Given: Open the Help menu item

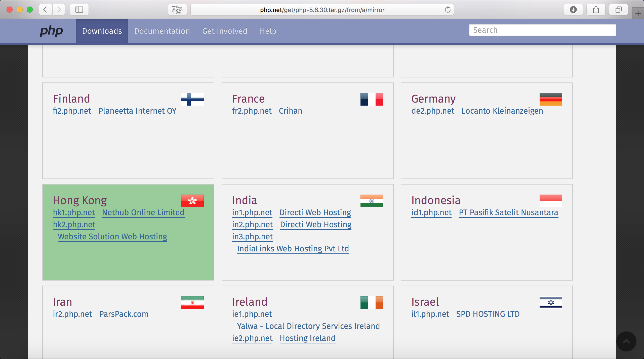Looking at the screenshot, I should (268, 31).
